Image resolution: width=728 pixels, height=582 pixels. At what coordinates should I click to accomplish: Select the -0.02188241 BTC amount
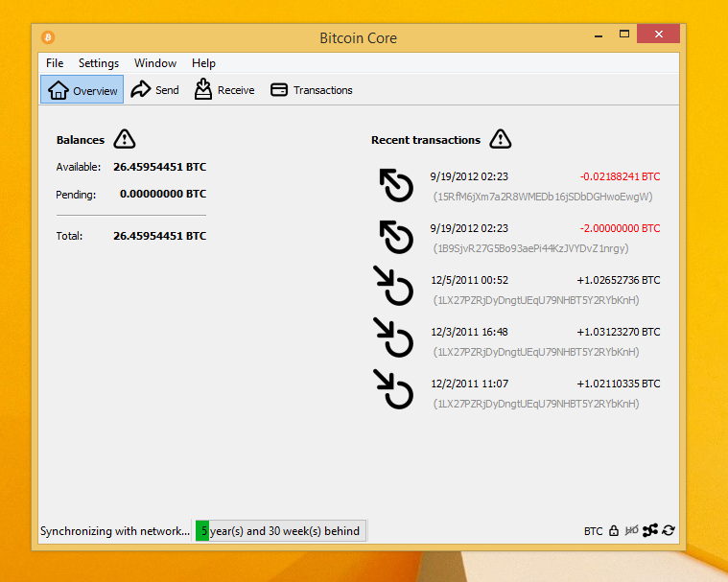click(x=620, y=176)
